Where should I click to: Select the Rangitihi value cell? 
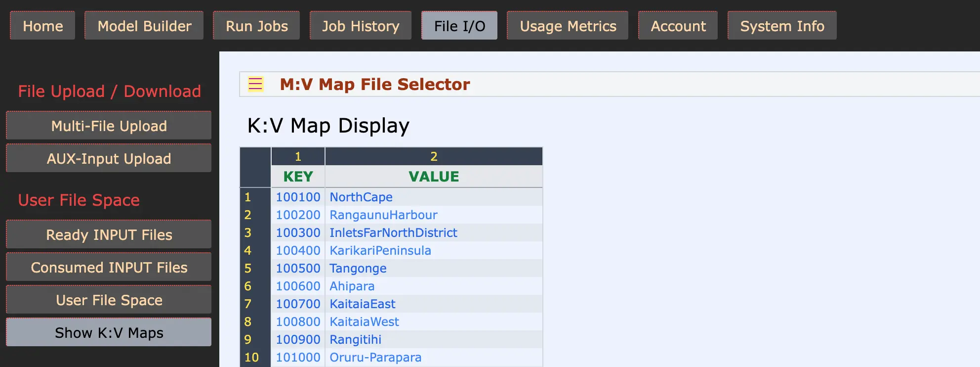tap(434, 339)
